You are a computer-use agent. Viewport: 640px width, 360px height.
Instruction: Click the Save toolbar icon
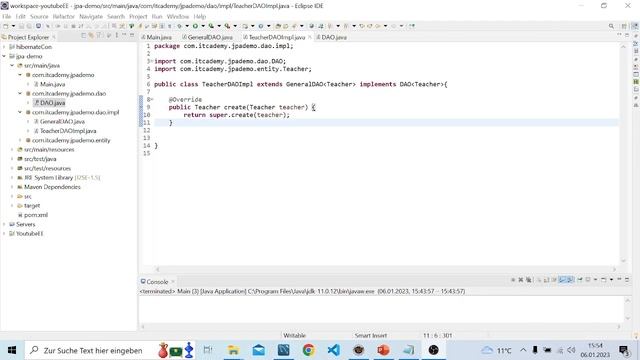(x=21, y=26)
